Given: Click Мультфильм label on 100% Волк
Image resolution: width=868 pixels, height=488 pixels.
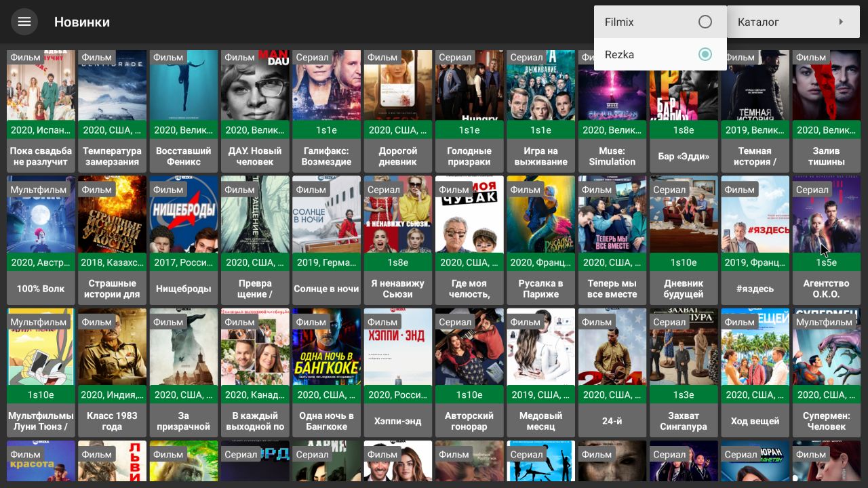Looking at the screenshot, I should click(x=39, y=190).
